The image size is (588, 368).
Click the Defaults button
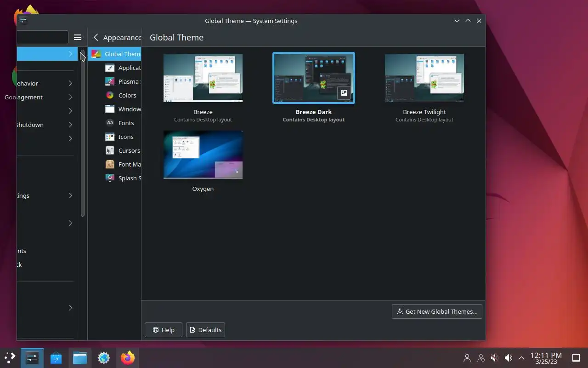point(205,330)
